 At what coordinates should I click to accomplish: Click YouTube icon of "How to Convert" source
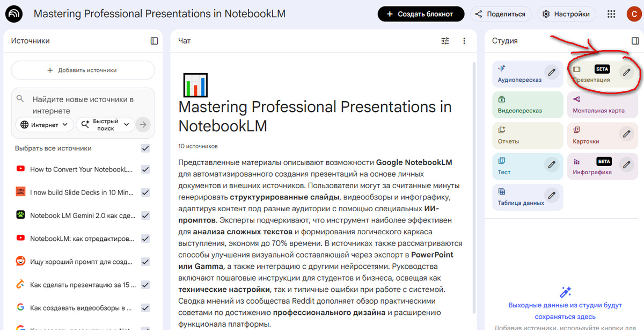click(20, 169)
